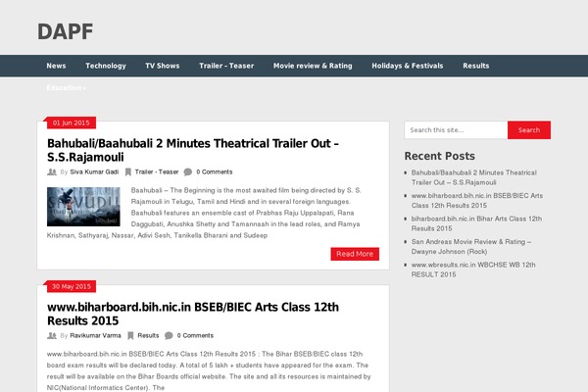
Task: Click the biharboard post excerpt paragraph
Action: pos(209,370)
